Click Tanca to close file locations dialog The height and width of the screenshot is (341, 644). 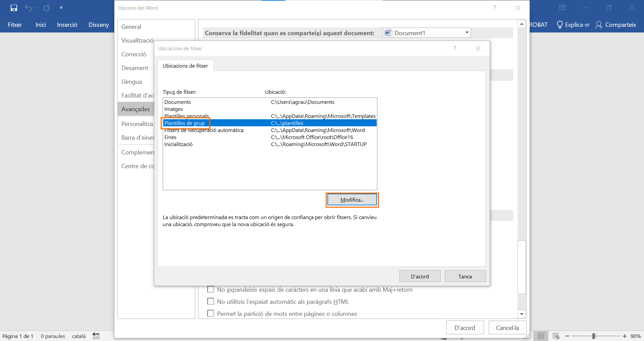(465, 276)
